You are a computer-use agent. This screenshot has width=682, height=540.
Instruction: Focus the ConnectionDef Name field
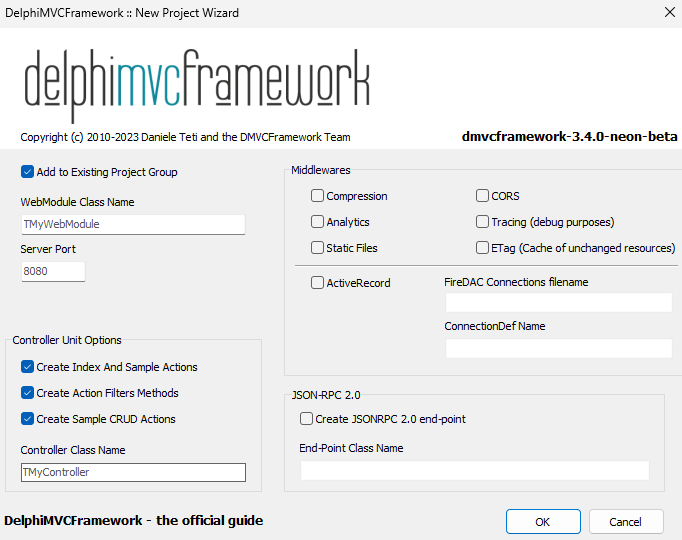tap(559, 348)
